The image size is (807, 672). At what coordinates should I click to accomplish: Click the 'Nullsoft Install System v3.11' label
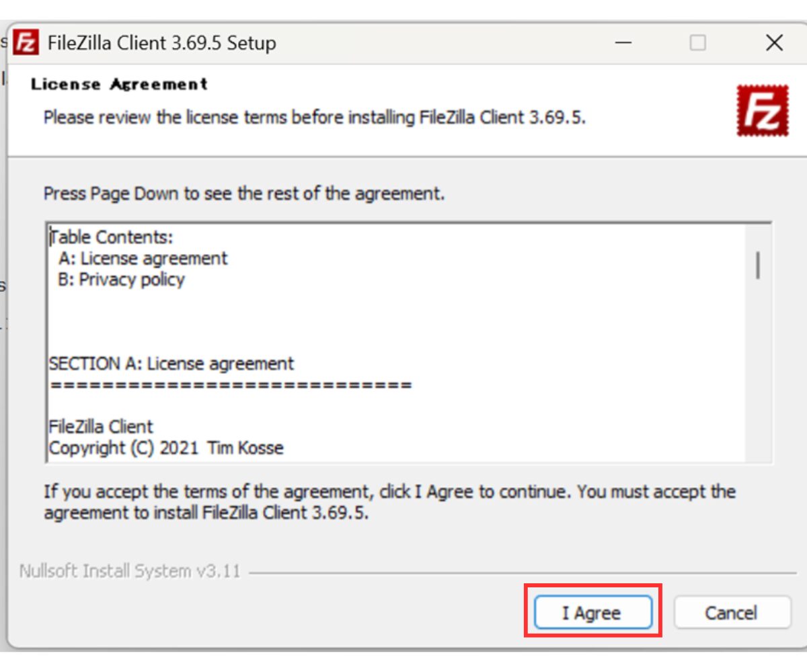129,571
